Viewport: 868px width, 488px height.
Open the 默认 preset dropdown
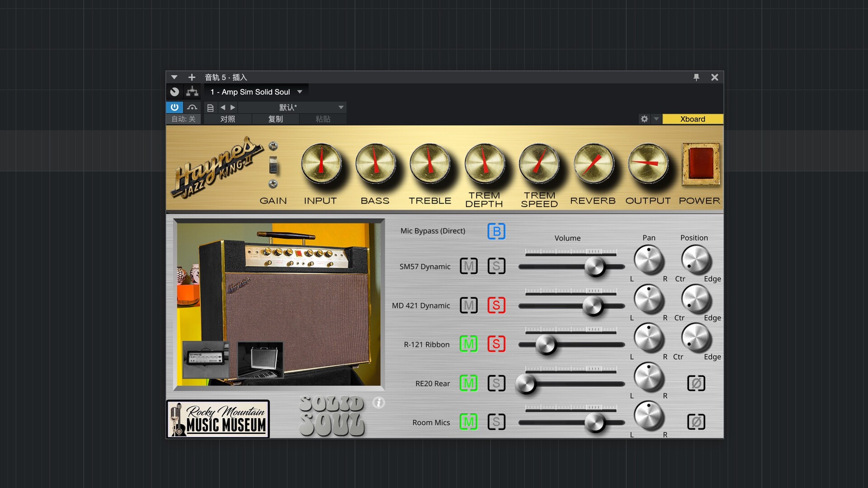[341, 108]
